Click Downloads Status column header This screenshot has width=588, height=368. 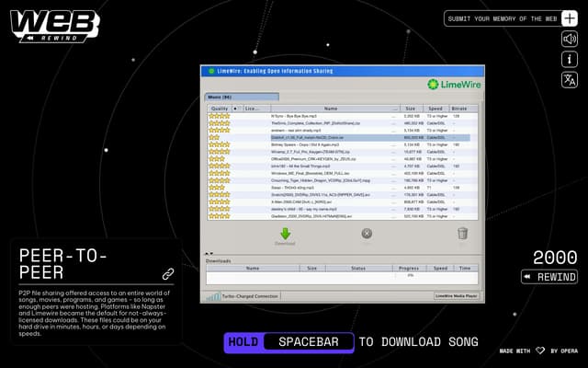coord(358,268)
